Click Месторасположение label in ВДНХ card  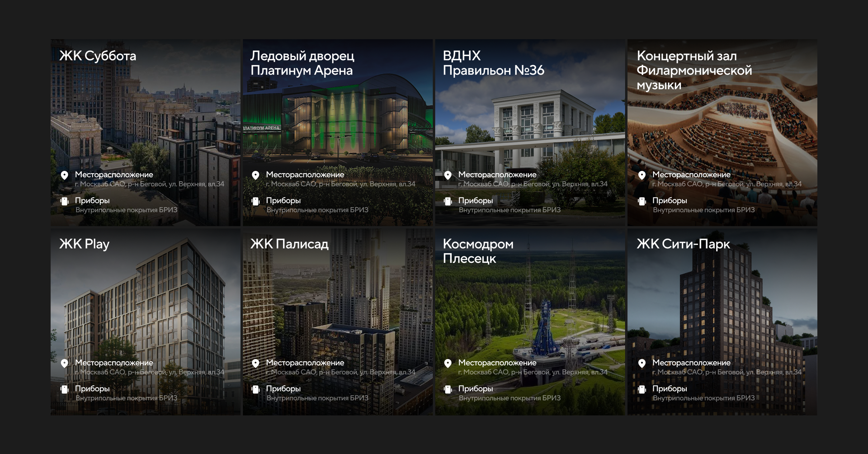[497, 175]
